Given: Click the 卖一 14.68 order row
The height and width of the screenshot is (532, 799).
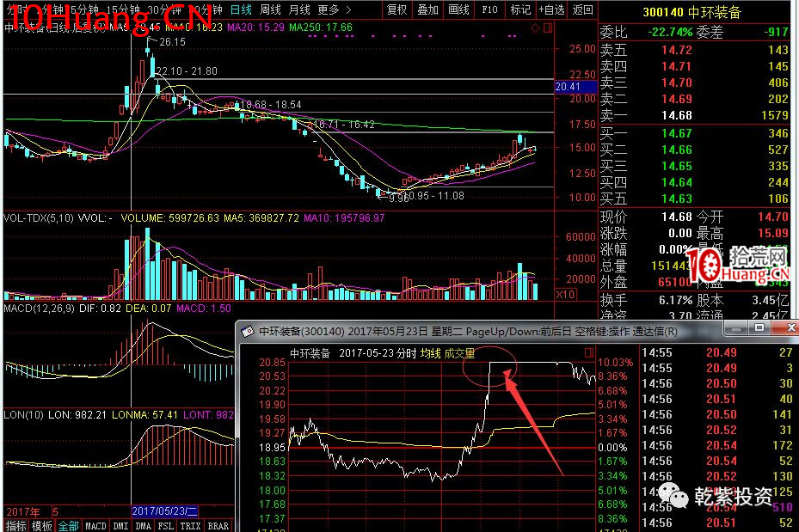Looking at the screenshot, I should coord(694,115).
